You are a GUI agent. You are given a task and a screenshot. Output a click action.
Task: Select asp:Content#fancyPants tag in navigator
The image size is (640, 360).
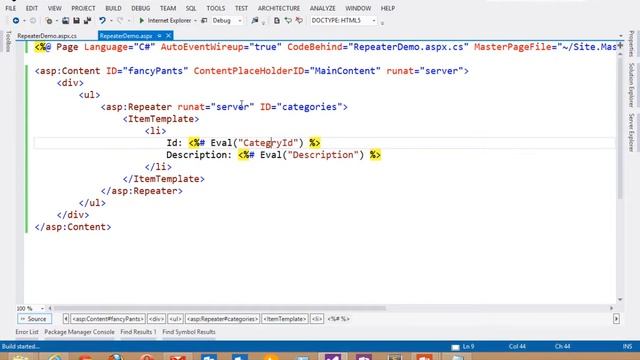tap(108, 319)
